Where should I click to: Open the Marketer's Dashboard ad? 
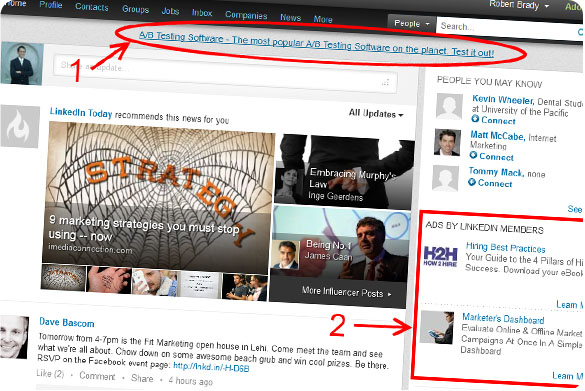pos(503,319)
